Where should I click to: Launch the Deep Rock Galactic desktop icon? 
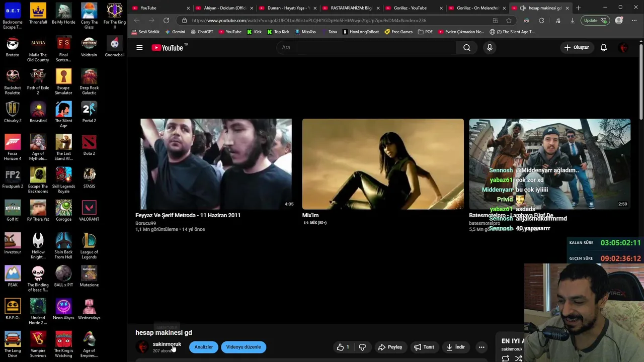click(x=89, y=81)
